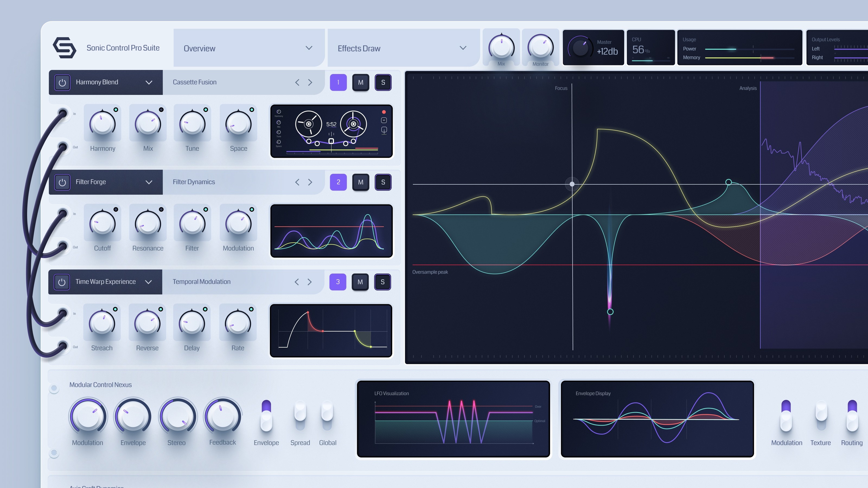Screen dimensions: 868x488
Task: Select the Filter Dynamics preset label
Action: [x=194, y=182]
